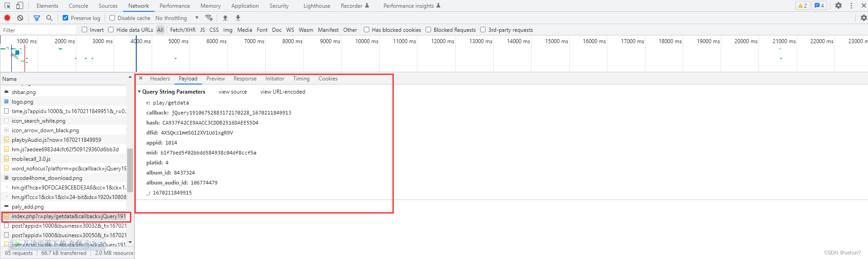Export HAR file with download arrow
Screen dimensions: 868x259
pos(238,18)
